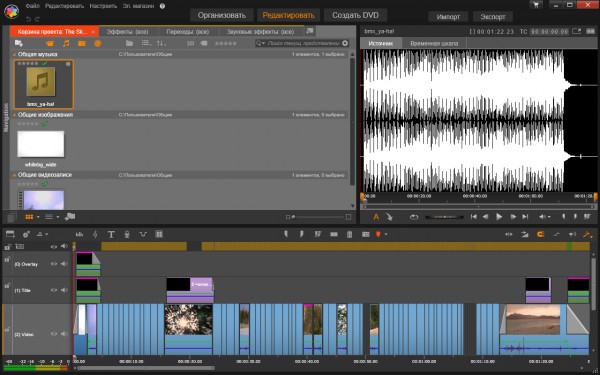Collapse the Общие изображения section

[x=15, y=115]
